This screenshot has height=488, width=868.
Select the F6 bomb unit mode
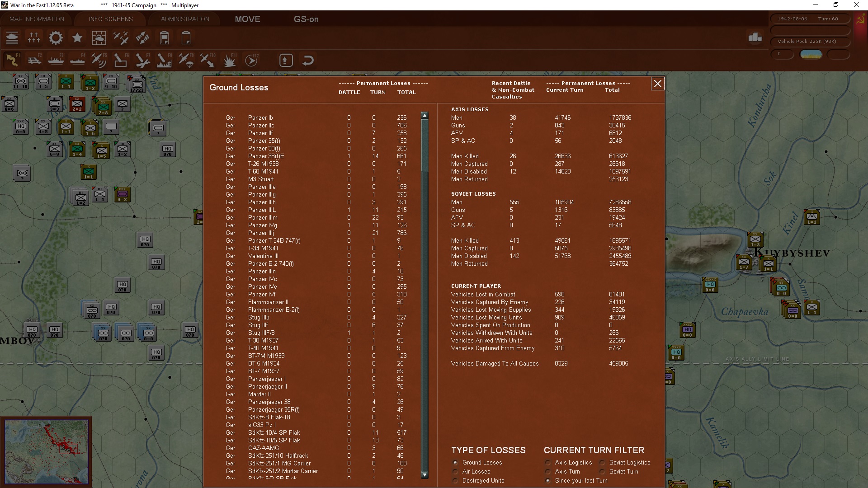[121, 60]
